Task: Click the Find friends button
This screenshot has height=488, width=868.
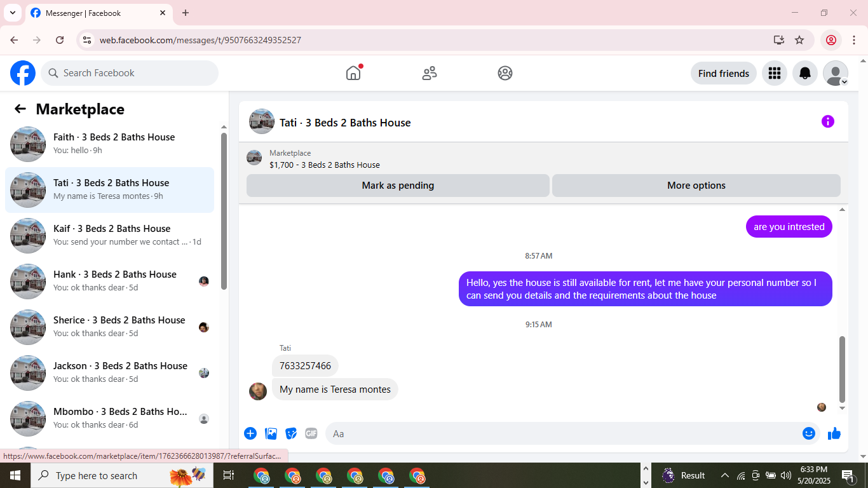Action: [x=724, y=73]
